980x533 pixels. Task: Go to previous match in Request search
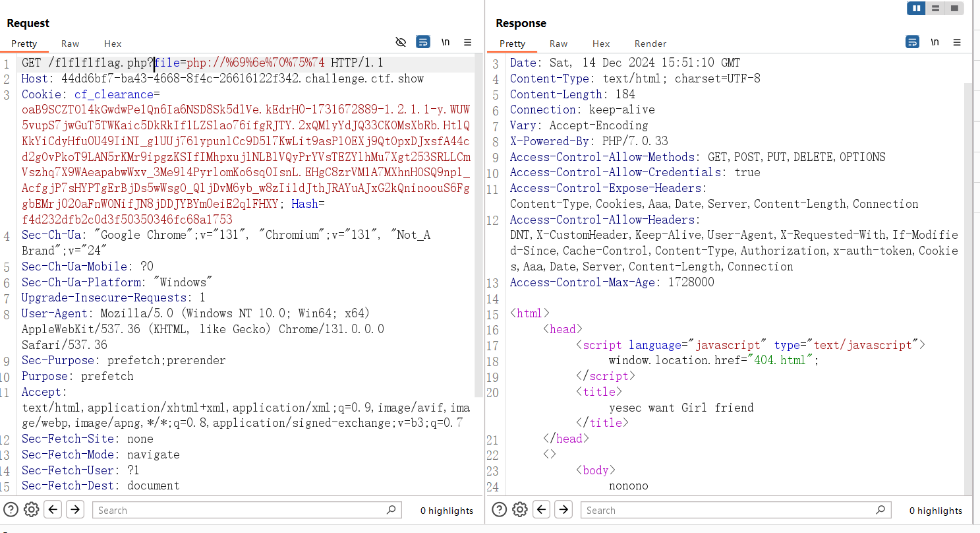(x=53, y=509)
